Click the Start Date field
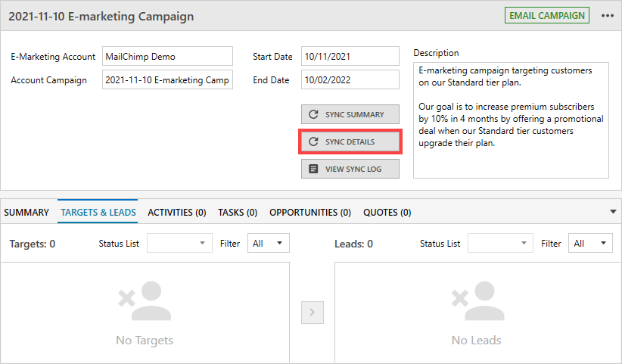Viewport: 622px width, 364px height. (x=350, y=57)
